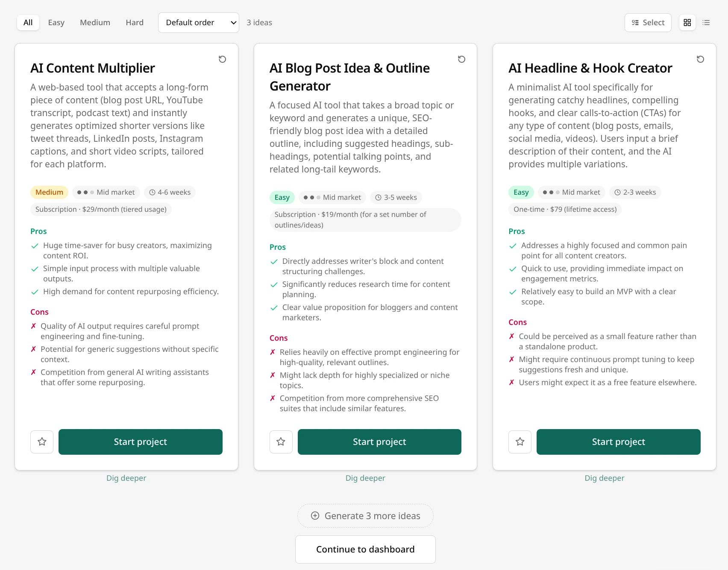Image resolution: width=728 pixels, height=570 pixels.
Task: Open Select mode for choosing ideas
Action: click(648, 22)
